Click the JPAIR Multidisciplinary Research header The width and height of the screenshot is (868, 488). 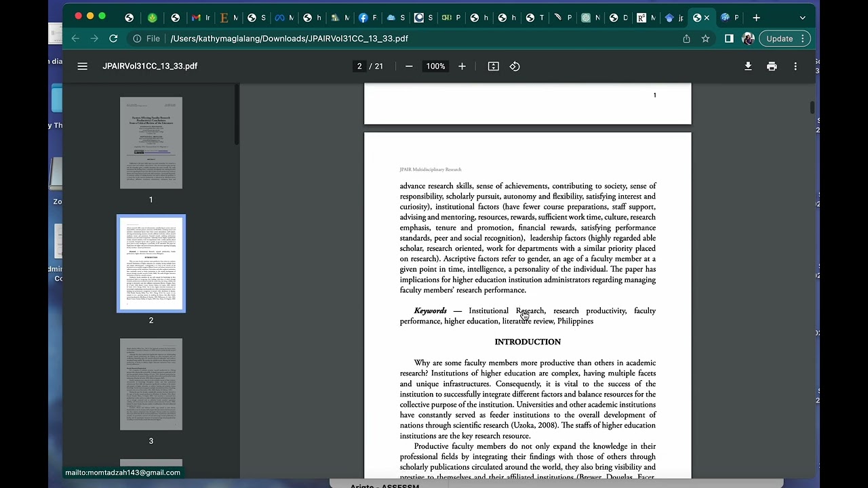[x=431, y=169]
